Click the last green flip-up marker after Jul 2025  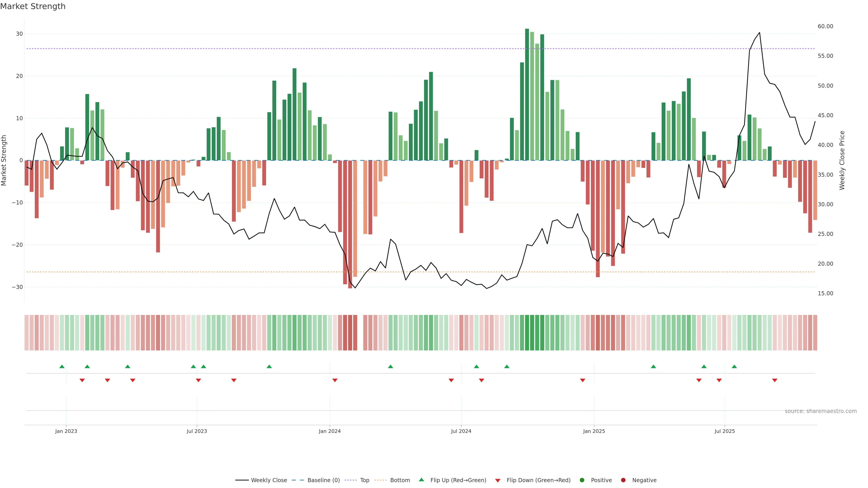pyautogui.click(x=734, y=366)
